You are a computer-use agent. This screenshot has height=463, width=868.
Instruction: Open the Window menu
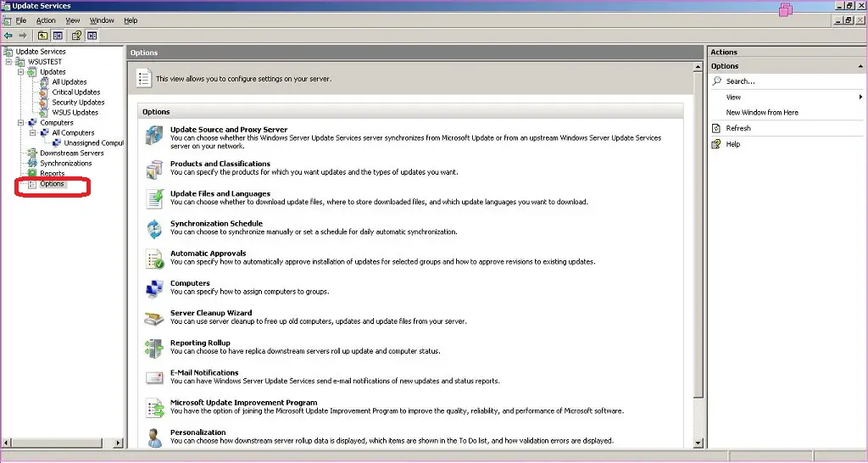[x=102, y=20]
